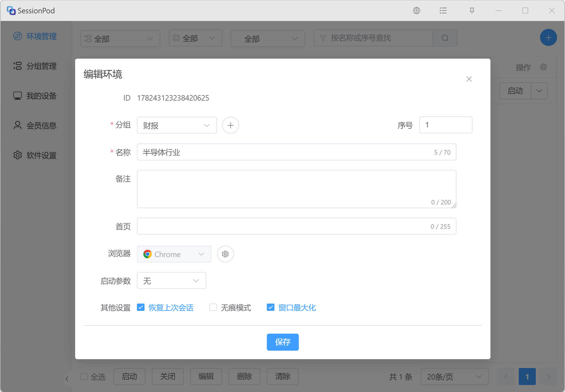Image resolution: width=565 pixels, height=392 pixels.
Task: Go to 环境管理 in sidebar
Action: pos(35,36)
